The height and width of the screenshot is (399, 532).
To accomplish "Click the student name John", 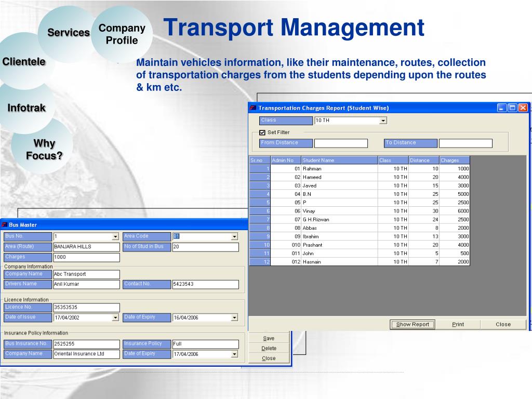I will [308, 254].
